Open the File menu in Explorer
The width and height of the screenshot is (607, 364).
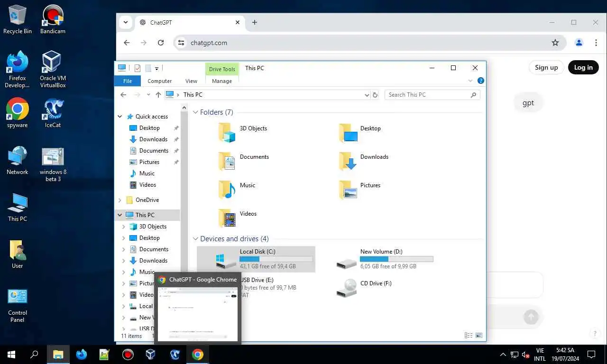point(128,81)
